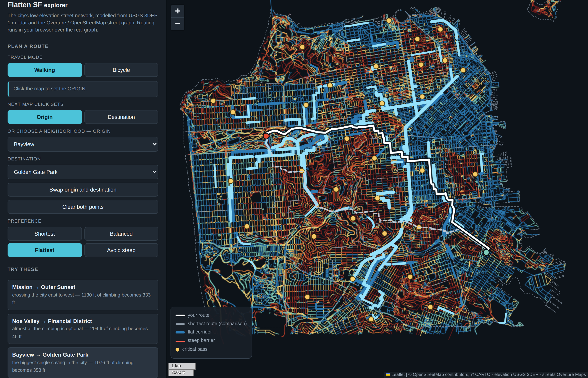Screen dimensions: 588x378
Task: Click the 'TRY THESE' heading
Action: pos(23,269)
